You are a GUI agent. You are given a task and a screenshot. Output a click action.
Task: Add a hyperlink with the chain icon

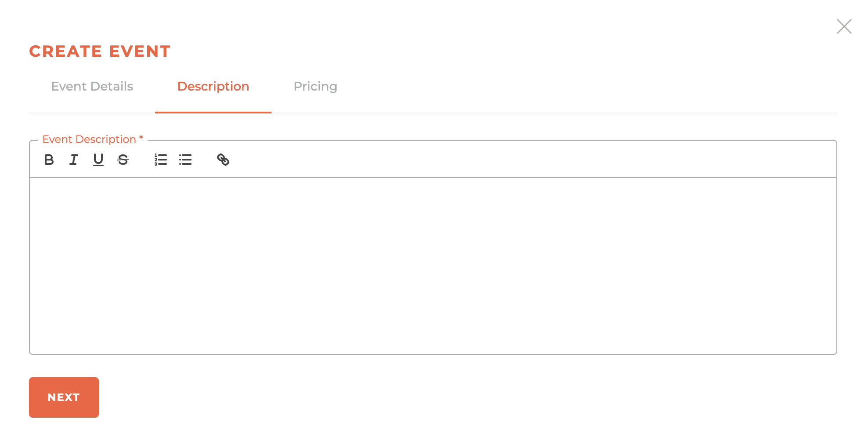coord(223,160)
